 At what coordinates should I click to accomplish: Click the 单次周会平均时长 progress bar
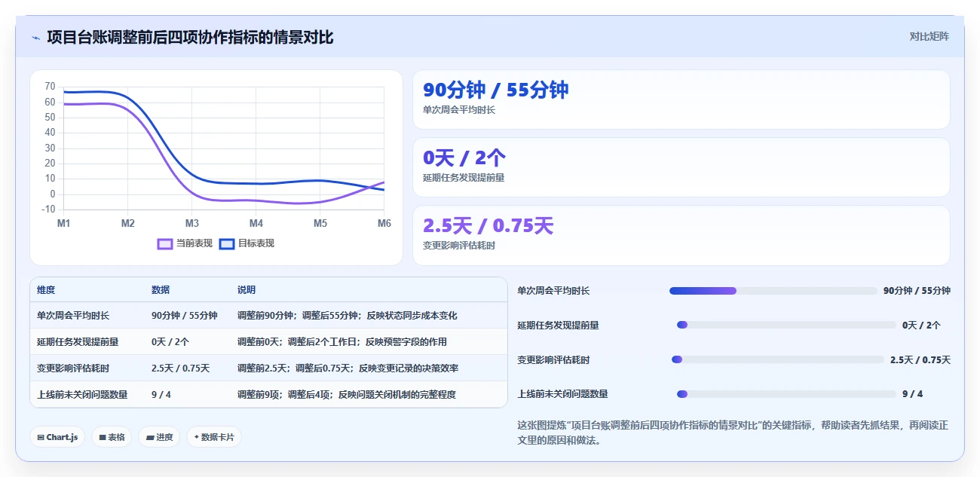point(773,291)
